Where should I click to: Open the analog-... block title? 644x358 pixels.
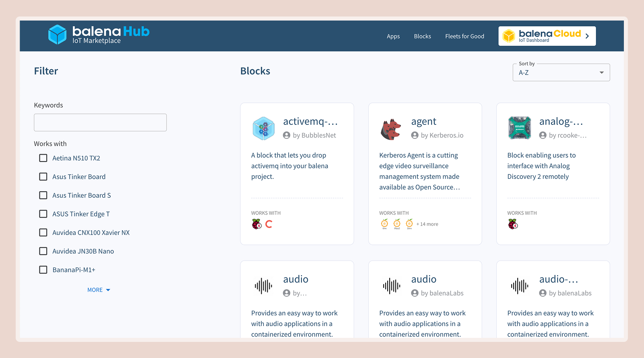pos(561,121)
